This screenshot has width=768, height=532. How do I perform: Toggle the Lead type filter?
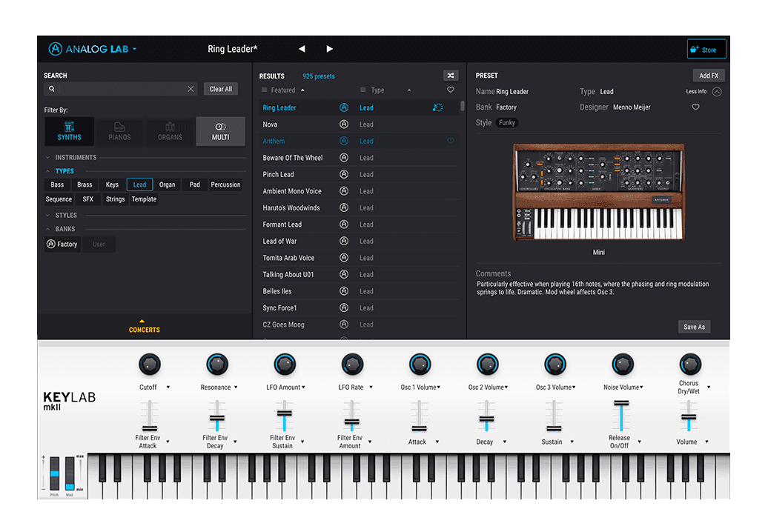click(x=139, y=184)
